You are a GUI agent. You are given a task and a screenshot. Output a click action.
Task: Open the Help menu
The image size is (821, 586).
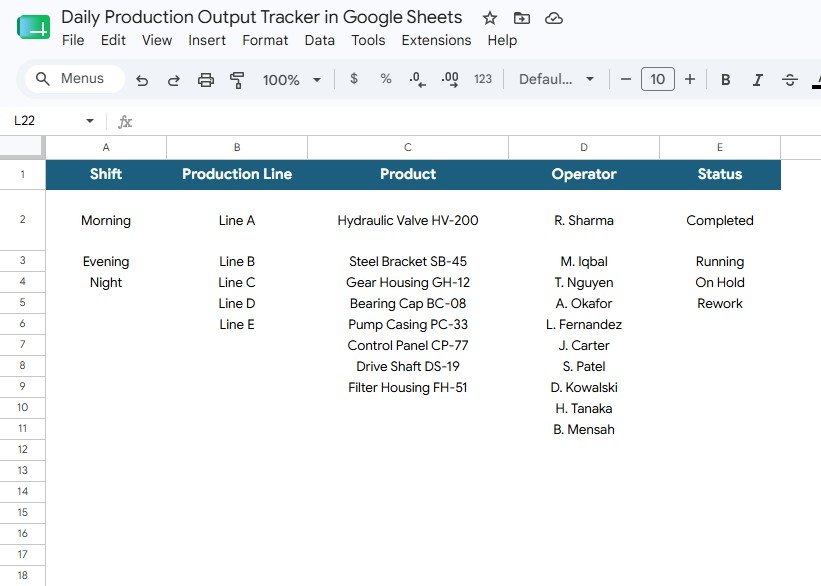[502, 40]
